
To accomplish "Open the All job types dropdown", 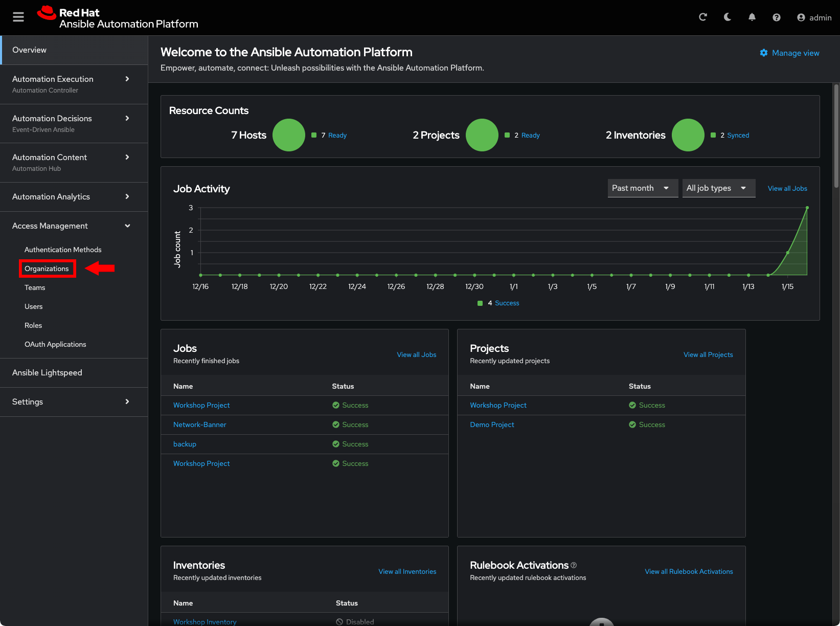I will coord(719,188).
